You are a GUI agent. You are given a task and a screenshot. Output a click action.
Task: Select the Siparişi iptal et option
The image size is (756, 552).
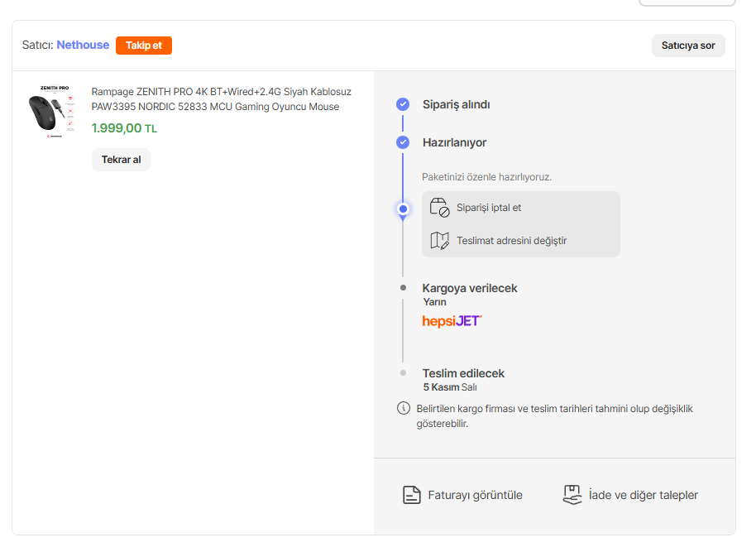tap(489, 208)
